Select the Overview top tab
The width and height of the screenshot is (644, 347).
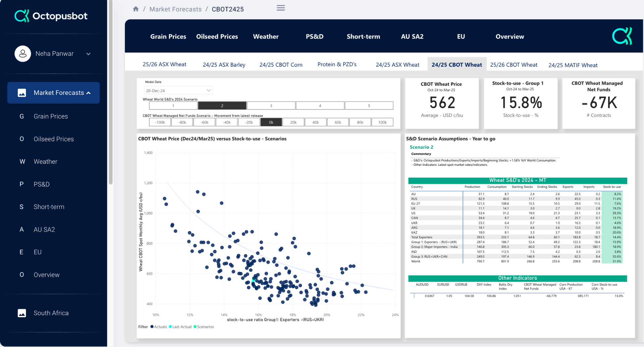pyautogui.click(x=510, y=37)
